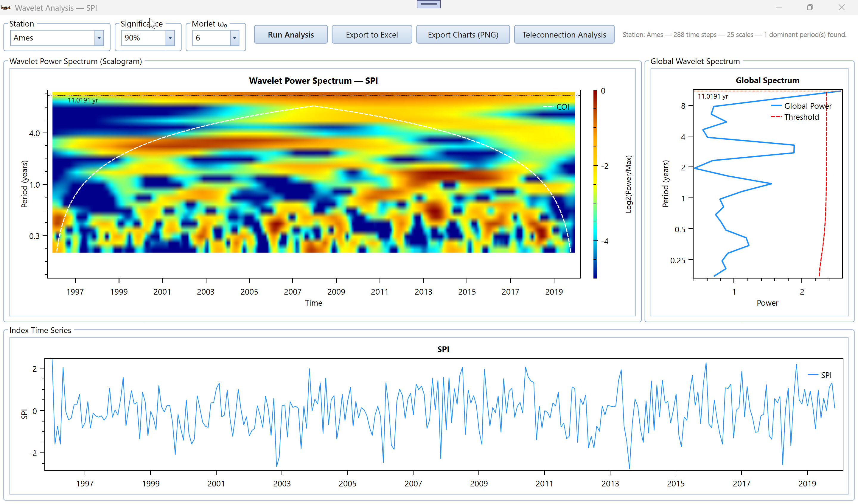Click the Log2(Power/Max) colorbar label
Screen dimensions: 858x504
pyautogui.click(x=629, y=184)
